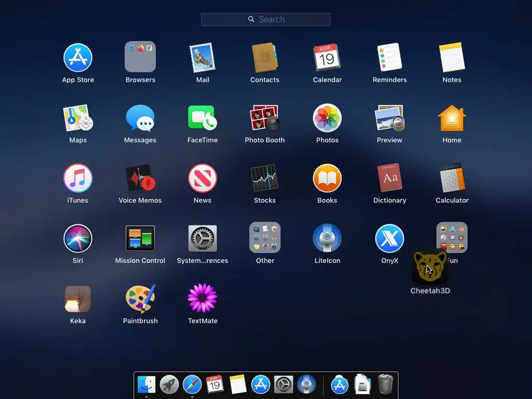
Task: Launch the Keka archiver
Action: 78,299
